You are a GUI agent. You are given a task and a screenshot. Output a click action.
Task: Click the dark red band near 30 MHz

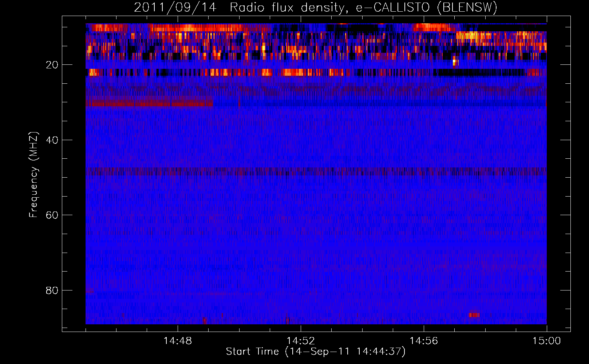point(149,104)
